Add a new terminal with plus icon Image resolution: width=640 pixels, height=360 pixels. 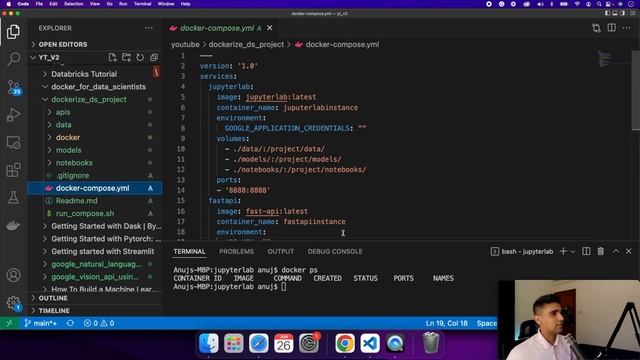(563, 251)
